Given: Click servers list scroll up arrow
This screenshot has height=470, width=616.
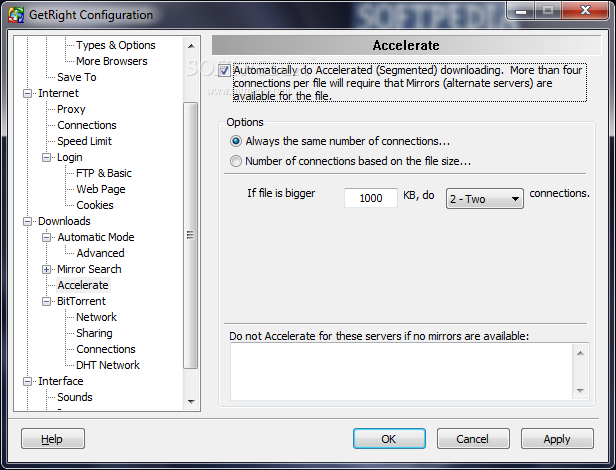Looking at the screenshot, I should pos(580,353).
